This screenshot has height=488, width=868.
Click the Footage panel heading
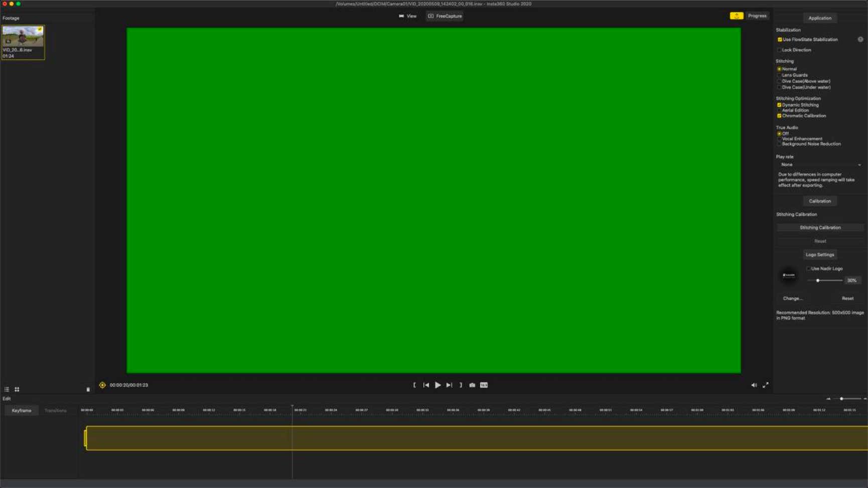pyautogui.click(x=11, y=18)
